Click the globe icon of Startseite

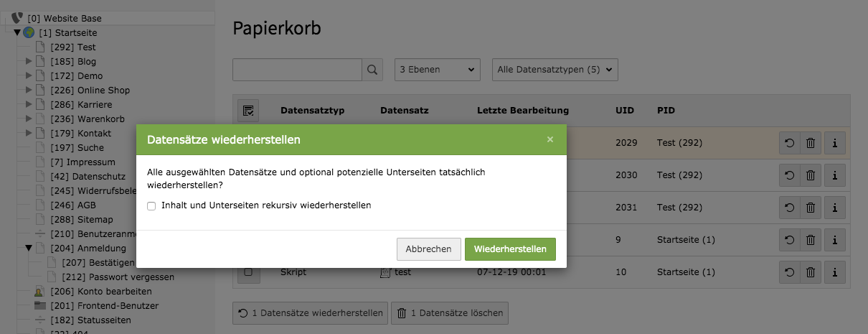tap(29, 32)
